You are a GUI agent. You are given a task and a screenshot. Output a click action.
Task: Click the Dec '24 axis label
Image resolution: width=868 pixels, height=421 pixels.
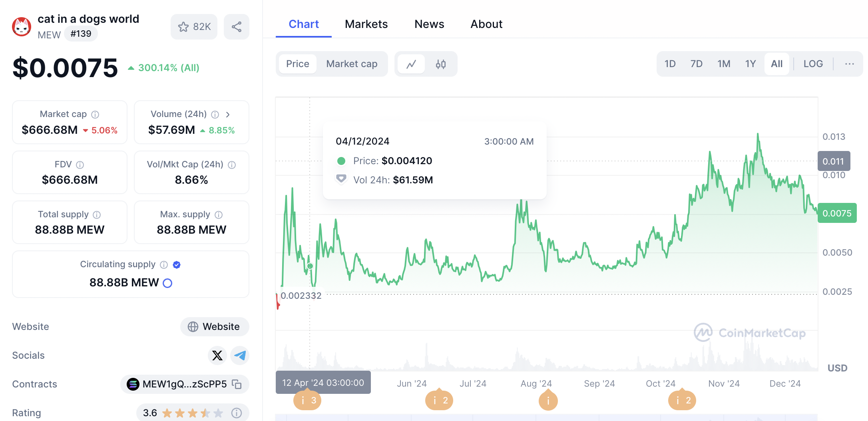click(x=785, y=384)
